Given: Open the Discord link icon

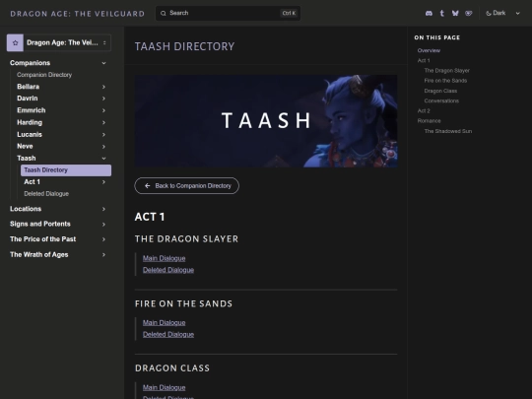Looking at the screenshot, I should [429, 13].
